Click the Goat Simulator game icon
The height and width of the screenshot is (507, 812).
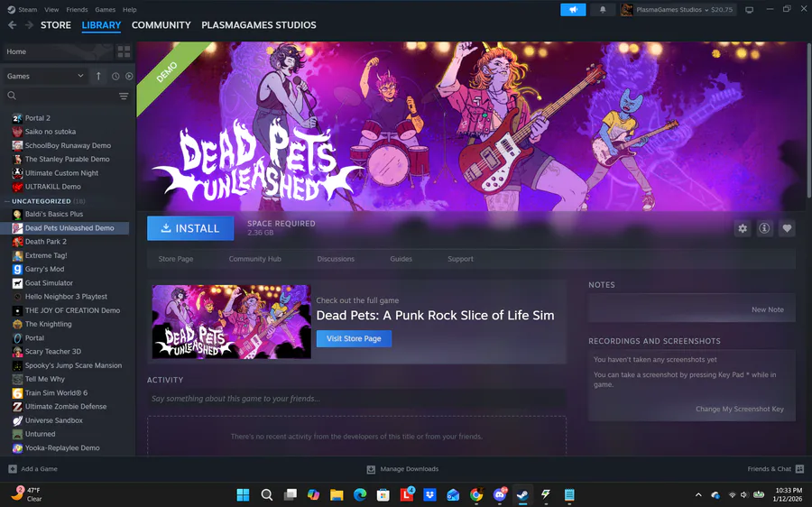[x=17, y=282]
